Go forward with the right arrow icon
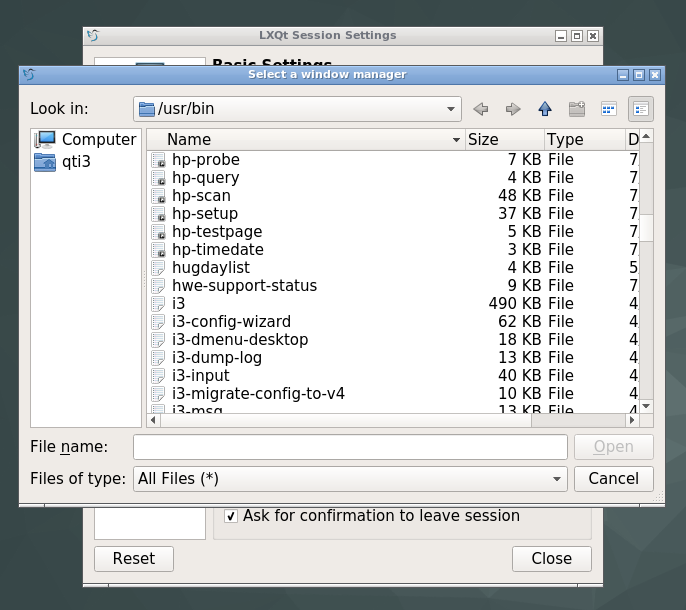This screenshot has height=610, width=686. (513, 109)
